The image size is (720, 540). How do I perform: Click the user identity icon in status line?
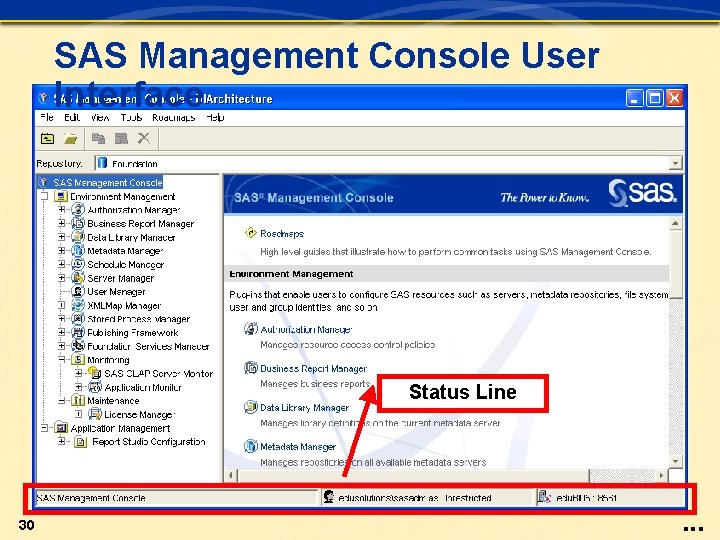tap(329, 497)
